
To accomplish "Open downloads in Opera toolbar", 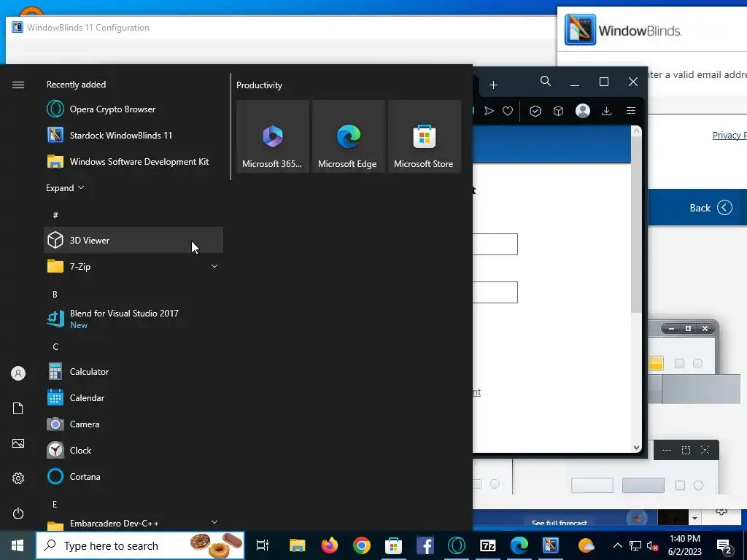I will 606,111.
